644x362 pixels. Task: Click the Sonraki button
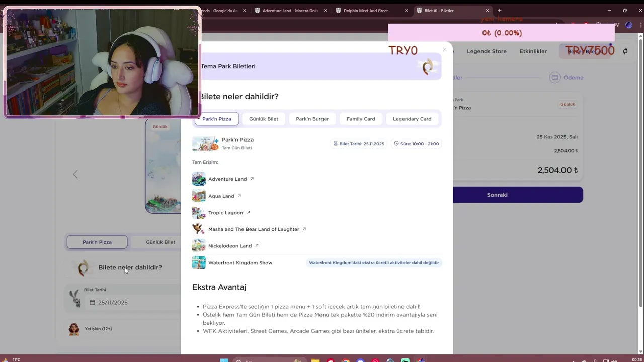pos(518,195)
